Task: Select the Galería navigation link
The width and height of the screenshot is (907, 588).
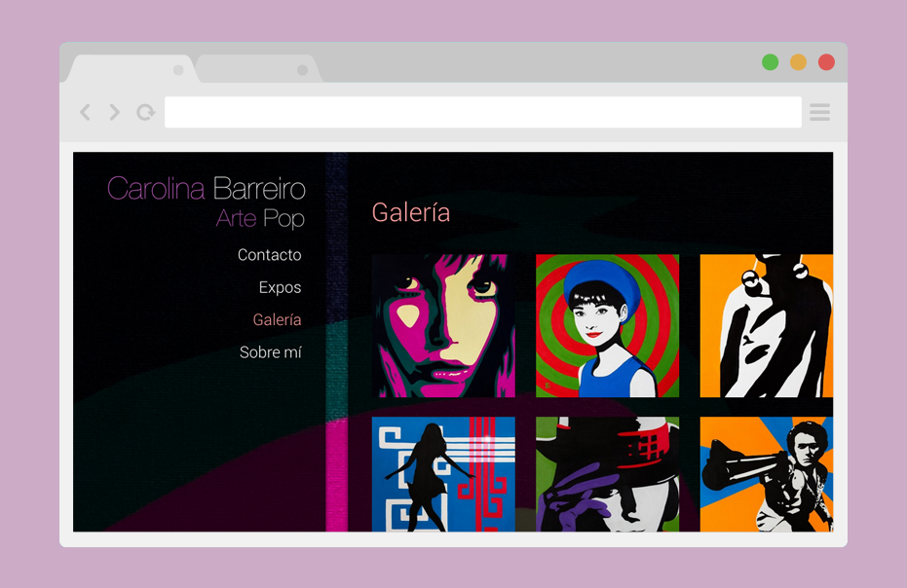Action: tap(277, 319)
